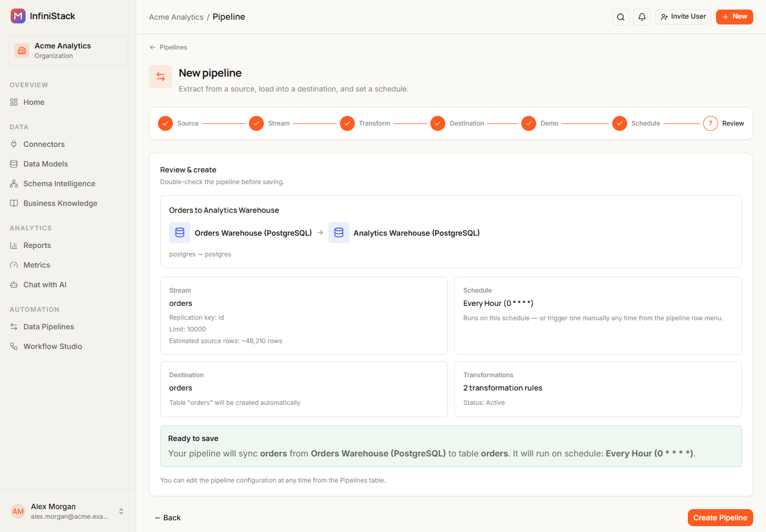Open Chat with AI

pos(68,285)
